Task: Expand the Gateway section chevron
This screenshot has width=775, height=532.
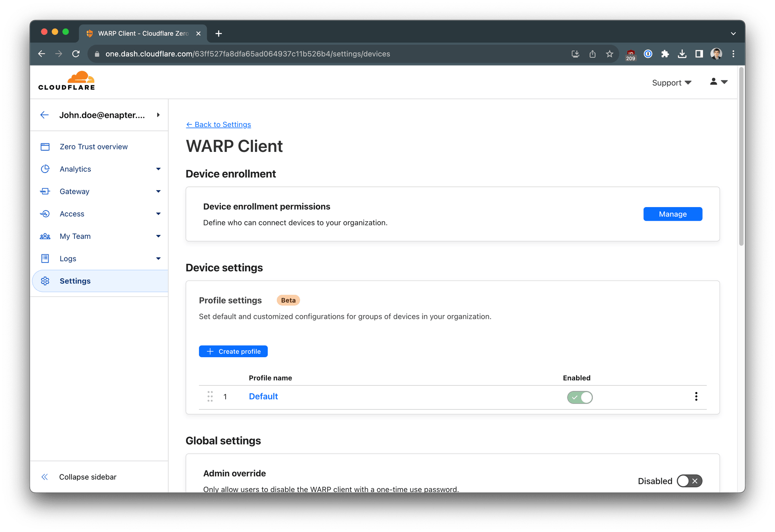Action: pyautogui.click(x=158, y=191)
